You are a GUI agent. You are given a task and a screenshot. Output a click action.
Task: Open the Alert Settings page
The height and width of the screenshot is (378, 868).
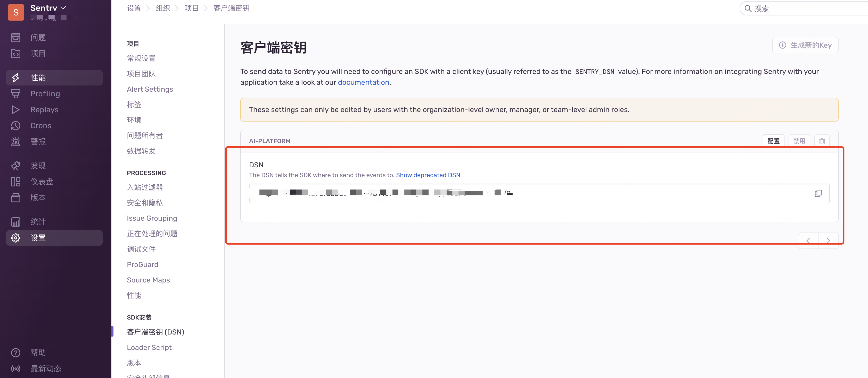pyautogui.click(x=150, y=89)
